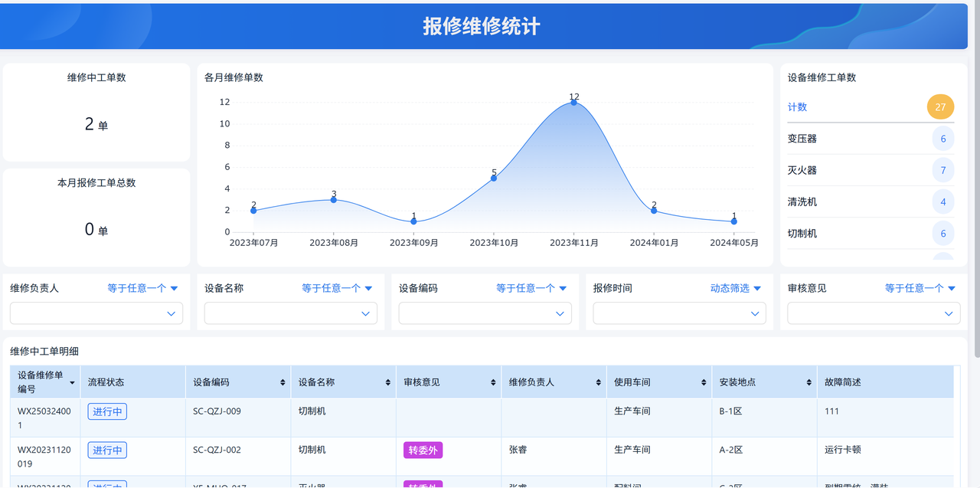Sort the 安装地点 column
The height and width of the screenshot is (488, 980).
(808, 382)
